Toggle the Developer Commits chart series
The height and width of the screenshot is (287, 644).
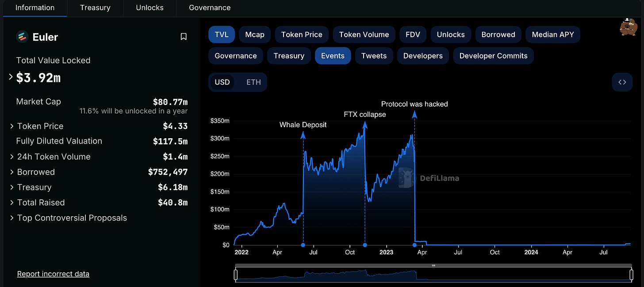pyautogui.click(x=494, y=56)
